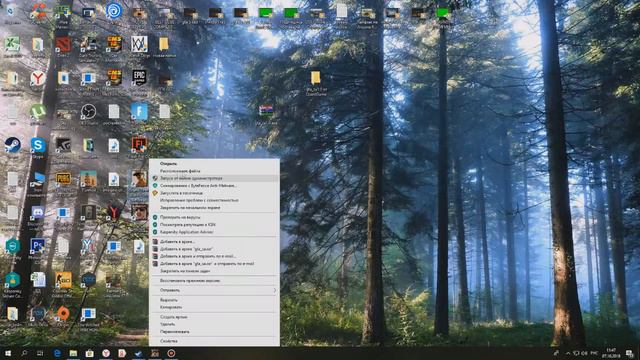The height and width of the screenshot is (360, 640).
Task: Open Microsoft Store from the taskbar
Action: [x=89, y=353]
